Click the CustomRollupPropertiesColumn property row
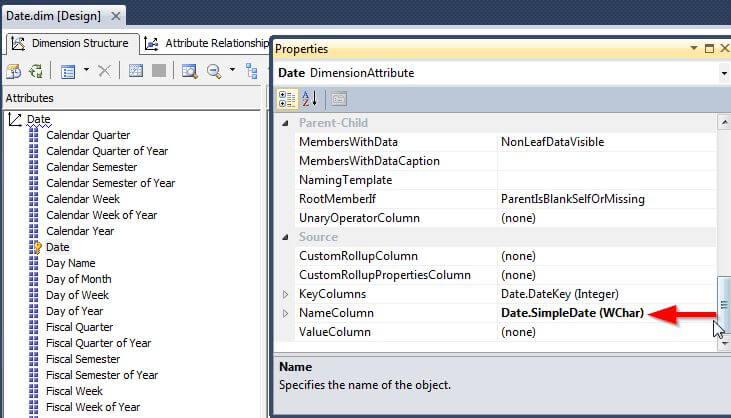Viewport: 731px width, 418px height. pos(505,275)
